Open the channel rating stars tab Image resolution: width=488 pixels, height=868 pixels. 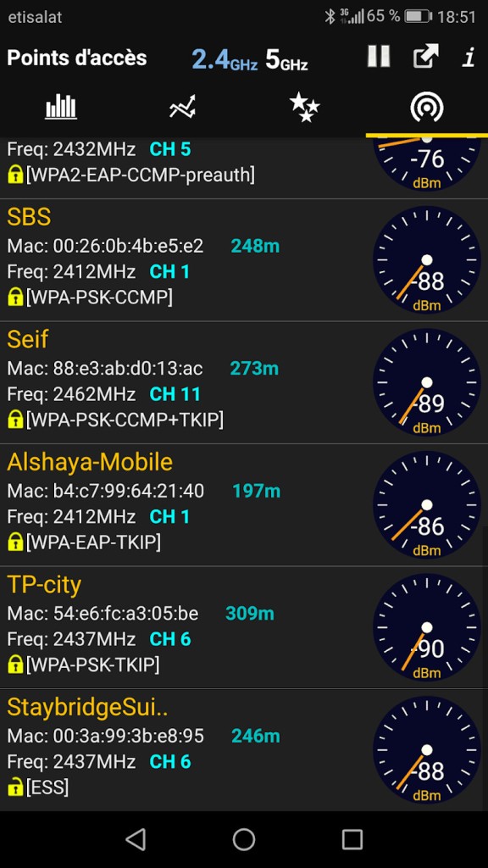[305, 107]
